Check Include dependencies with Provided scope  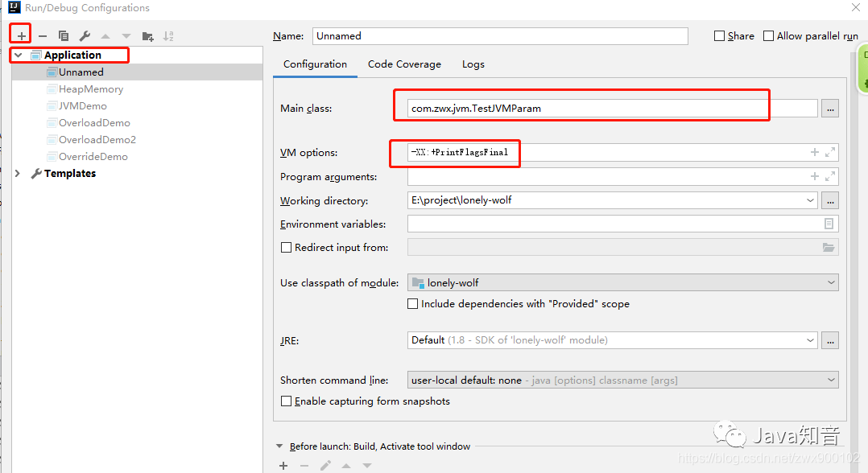point(412,304)
